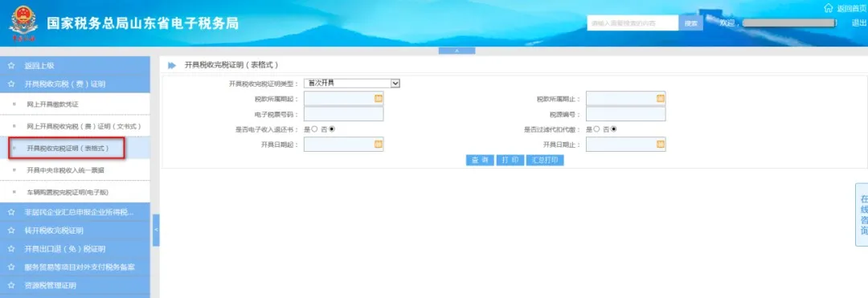Screen dimensions: 868x298
Task: Select 是 for 是否过滤代扣代缴
Action: [596, 129]
